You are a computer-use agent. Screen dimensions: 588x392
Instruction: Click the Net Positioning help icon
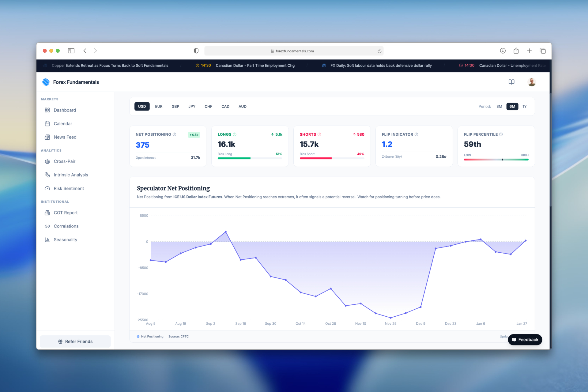click(174, 134)
